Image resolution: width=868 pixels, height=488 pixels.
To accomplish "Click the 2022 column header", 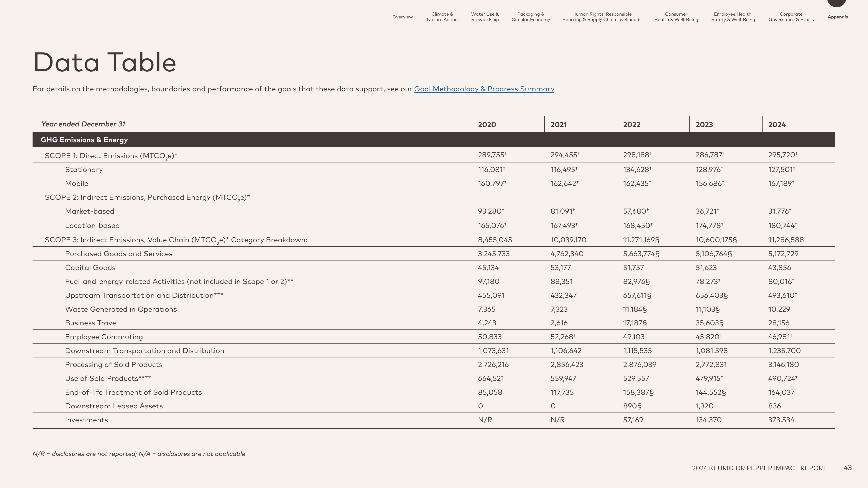I will click(631, 125).
